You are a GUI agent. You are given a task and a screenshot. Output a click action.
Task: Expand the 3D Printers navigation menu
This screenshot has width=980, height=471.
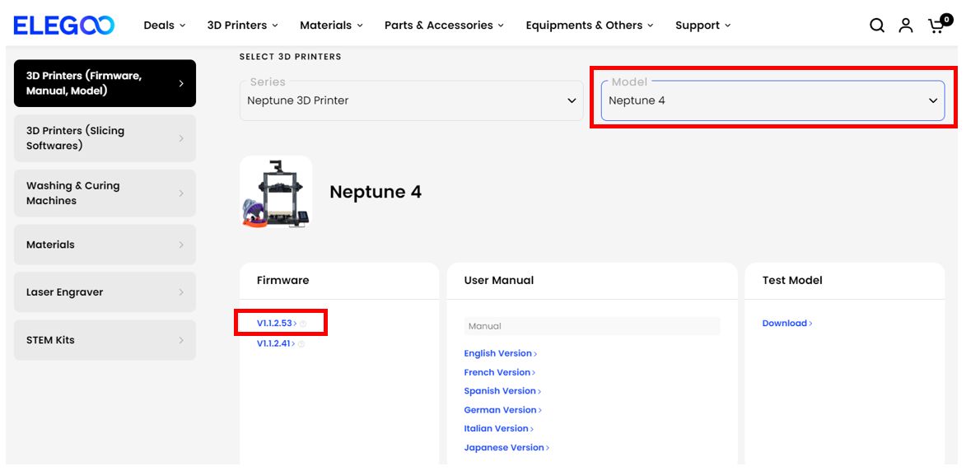[242, 26]
